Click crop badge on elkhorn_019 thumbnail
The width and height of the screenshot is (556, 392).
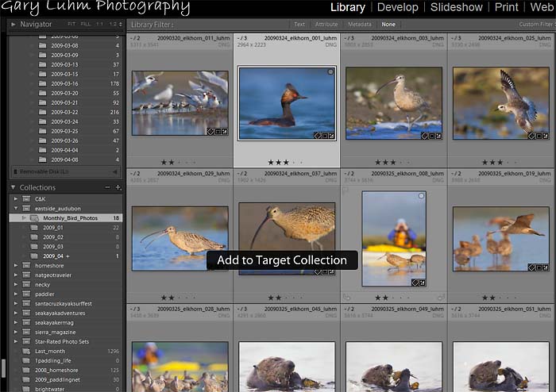coord(539,267)
